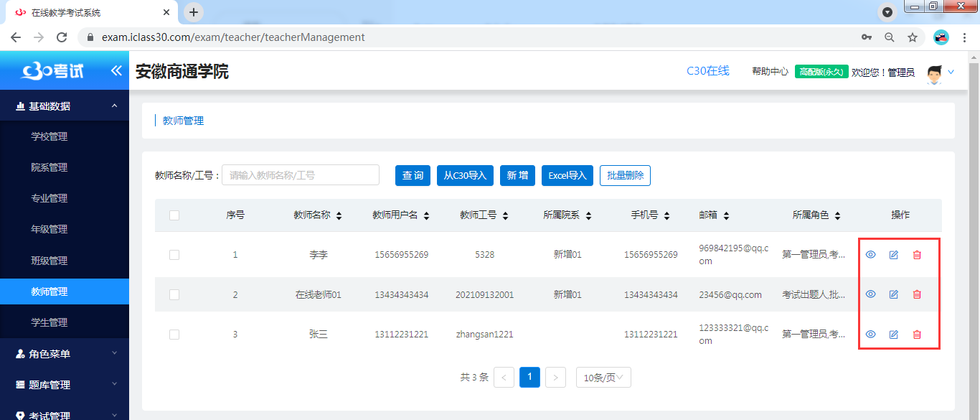This screenshot has width=980, height=420.
Task: Open the administrator avatar menu
Action: pos(933,74)
